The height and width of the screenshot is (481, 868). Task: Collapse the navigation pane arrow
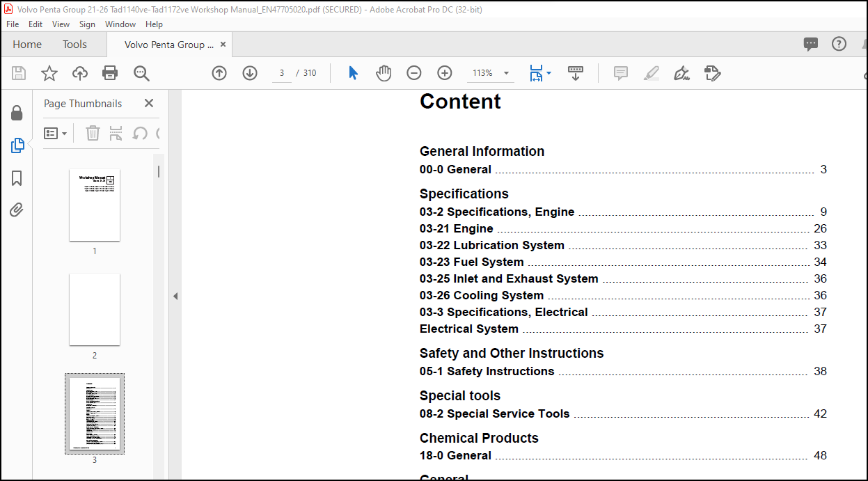pyautogui.click(x=175, y=296)
